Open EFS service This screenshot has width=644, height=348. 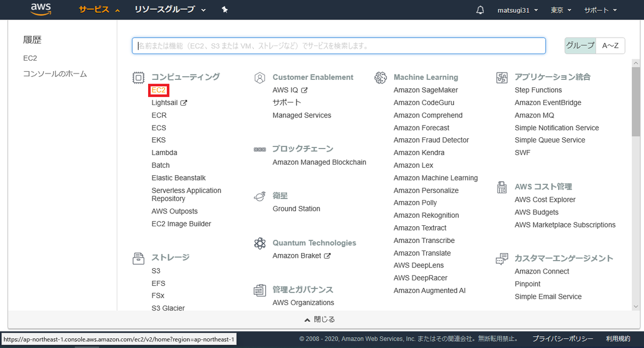coord(158,283)
